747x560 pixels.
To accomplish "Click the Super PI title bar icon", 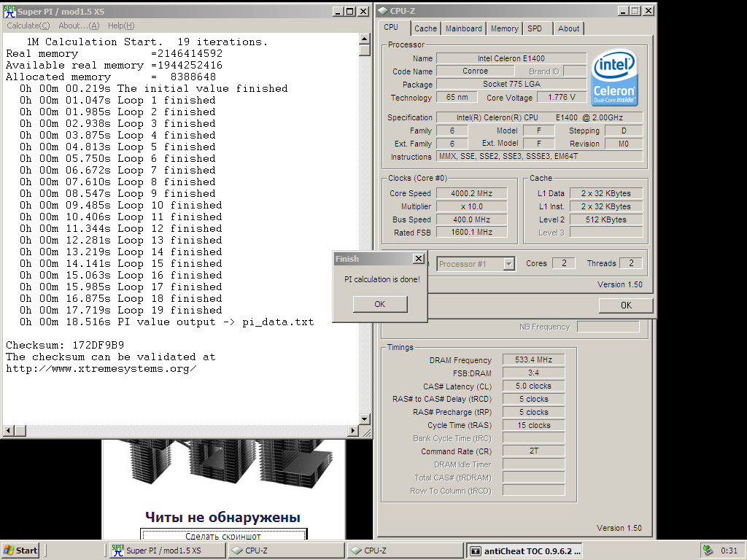I will click(x=9, y=12).
